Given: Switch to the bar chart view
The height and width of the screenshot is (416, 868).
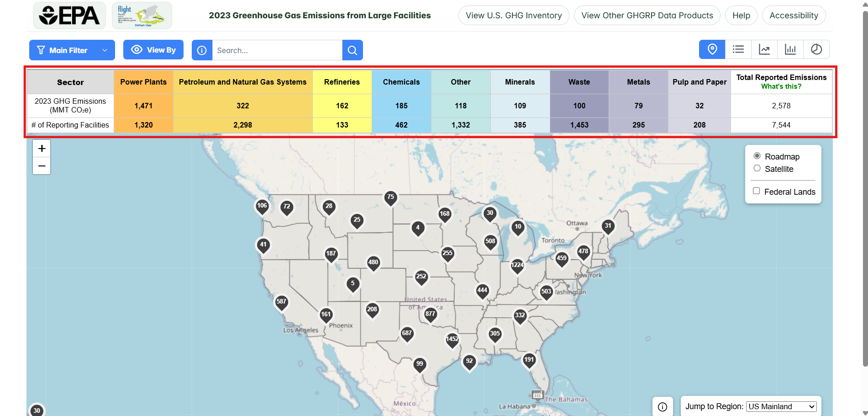Looking at the screenshot, I should pyautogui.click(x=790, y=49).
